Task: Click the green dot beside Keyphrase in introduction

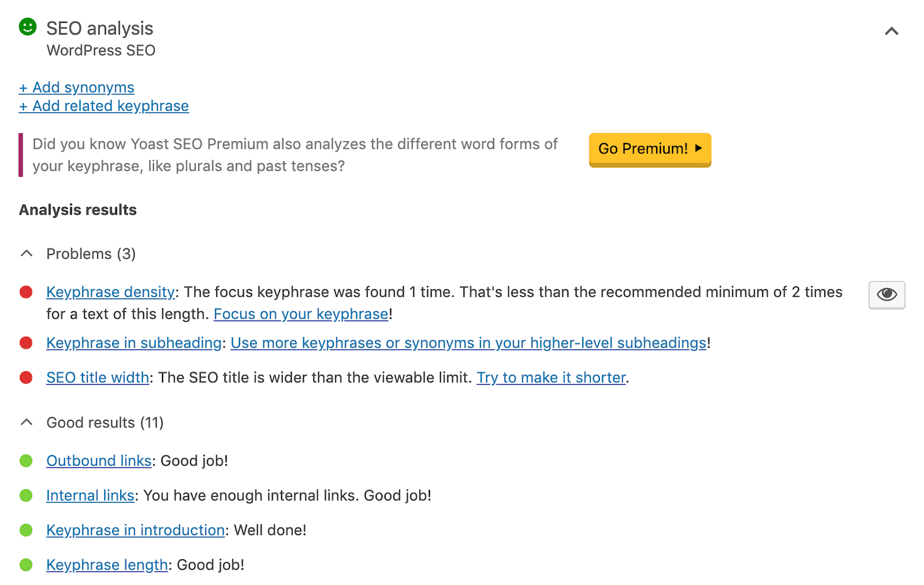Action: pyautogui.click(x=26, y=530)
